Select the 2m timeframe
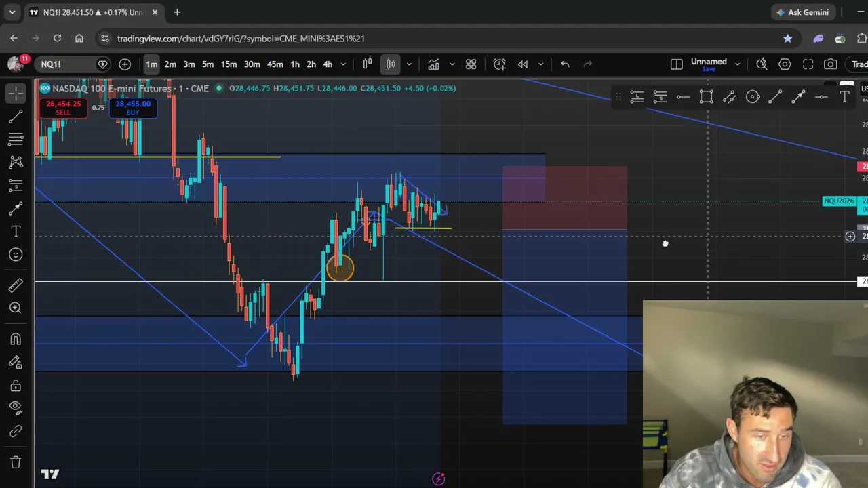This screenshot has height=488, width=868. [x=170, y=64]
